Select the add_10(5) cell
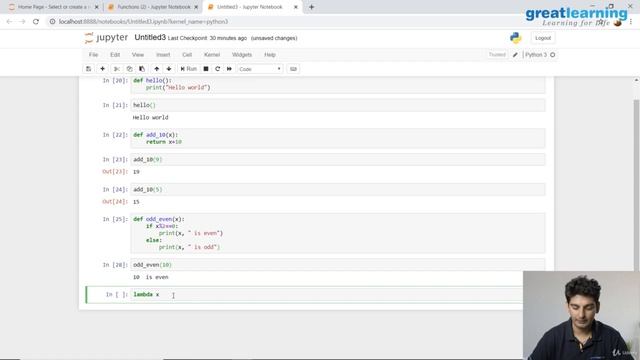The image size is (640, 360). (x=338, y=189)
